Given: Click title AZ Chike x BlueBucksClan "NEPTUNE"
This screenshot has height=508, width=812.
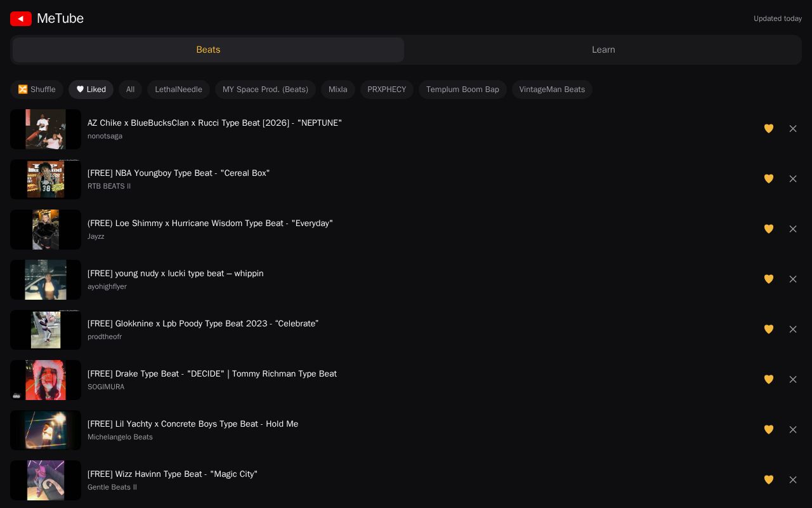Looking at the screenshot, I should point(214,123).
